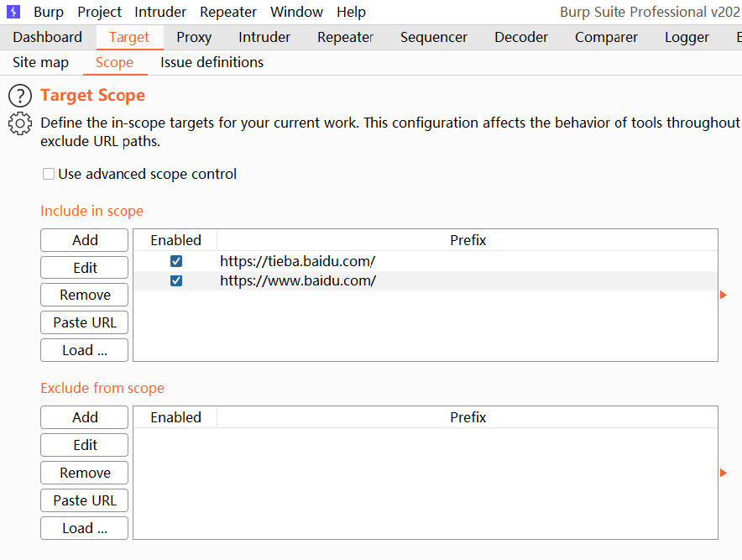Click the Prefix column header in include table
742x560 pixels.
coord(468,240)
